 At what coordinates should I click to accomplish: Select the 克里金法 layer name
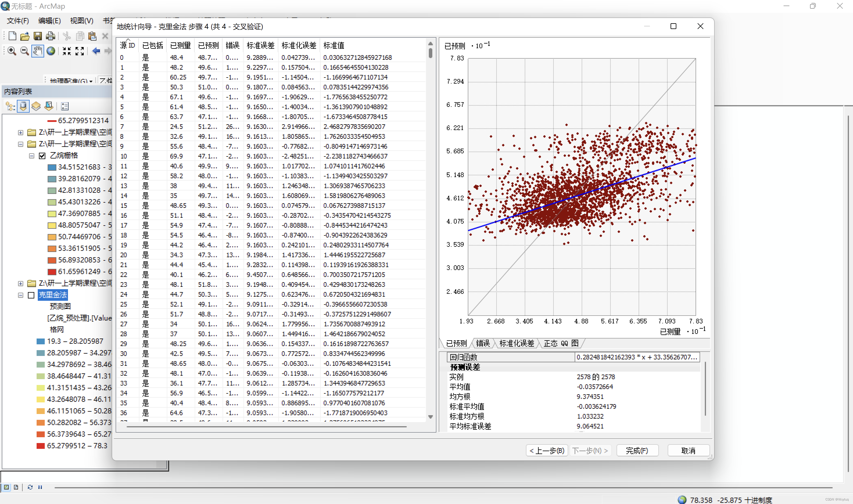(x=53, y=295)
